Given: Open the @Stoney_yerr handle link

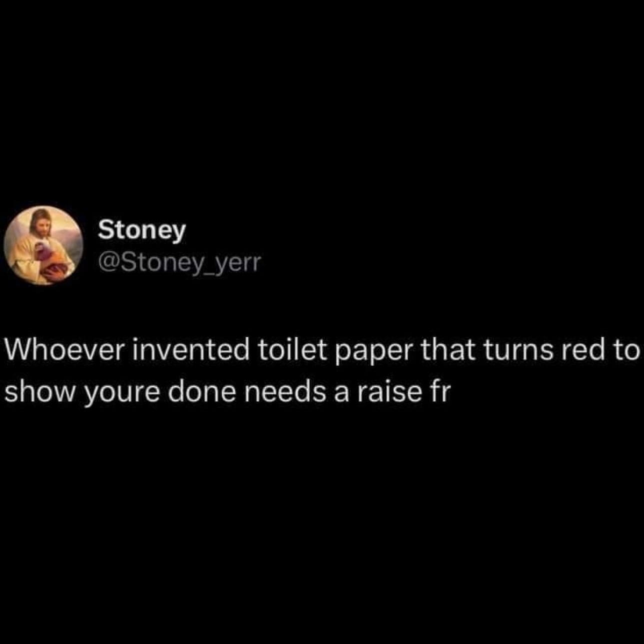Looking at the screenshot, I should [180, 262].
